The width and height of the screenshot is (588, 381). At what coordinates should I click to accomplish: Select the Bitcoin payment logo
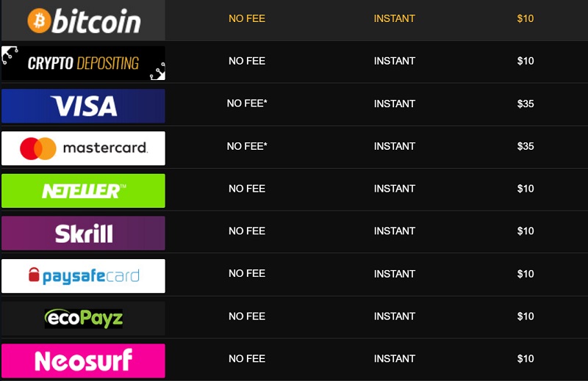point(83,20)
